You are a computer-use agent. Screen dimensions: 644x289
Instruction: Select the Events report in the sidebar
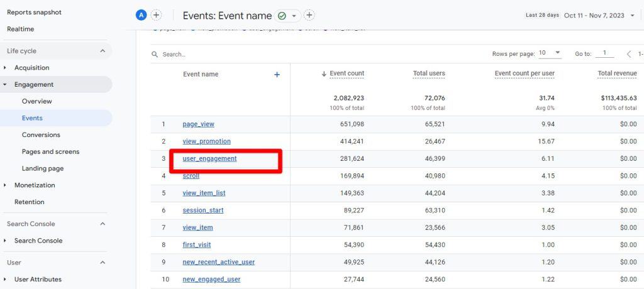click(x=32, y=118)
